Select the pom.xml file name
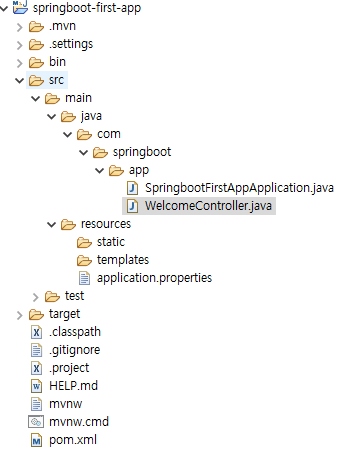This screenshot has width=364, height=460. pos(73,440)
